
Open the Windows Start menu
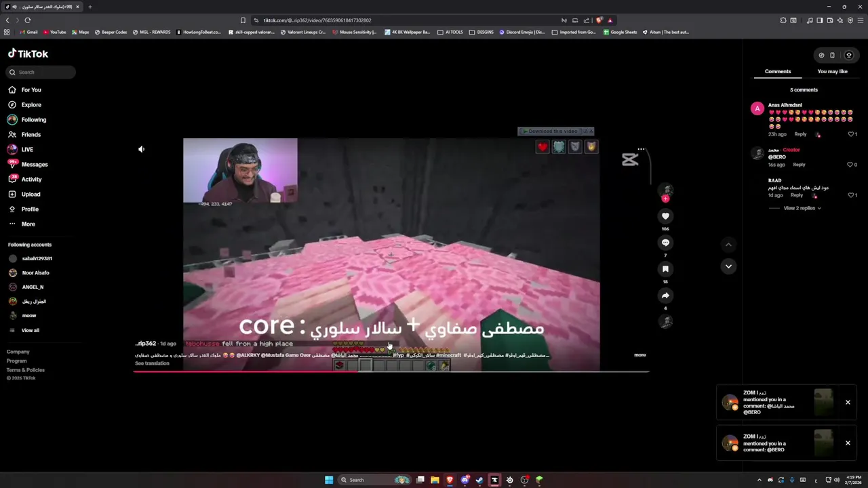click(329, 480)
